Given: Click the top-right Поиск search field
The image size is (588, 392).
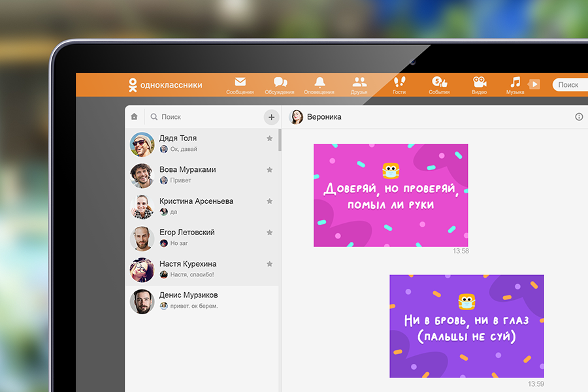Looking at the screenshot, I should [x=570, y=85].
